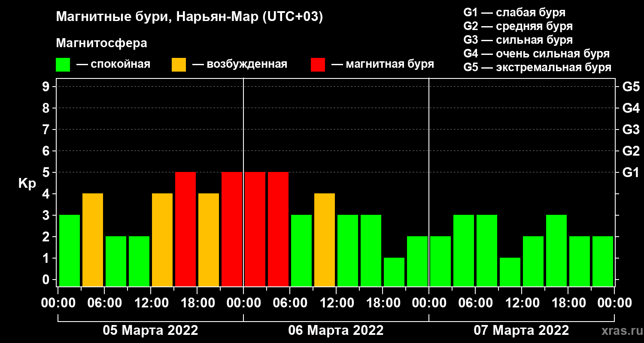Click the 05 Марта 18:00–21:00 orange bar
Screen dimensions: 644x343
209,240
